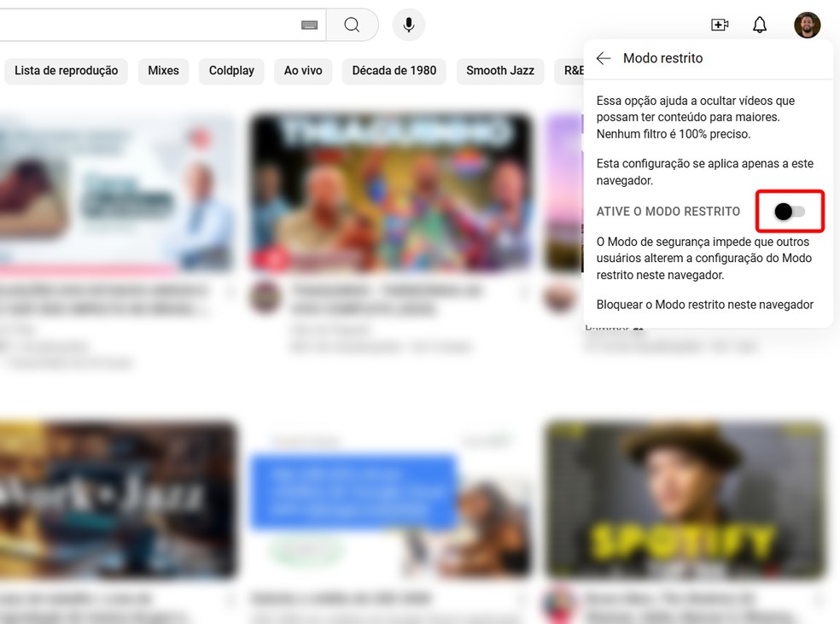Viewport: 840px width, 624px height.
Task: Open the Smooth Jazz filter
Action: 499,71
